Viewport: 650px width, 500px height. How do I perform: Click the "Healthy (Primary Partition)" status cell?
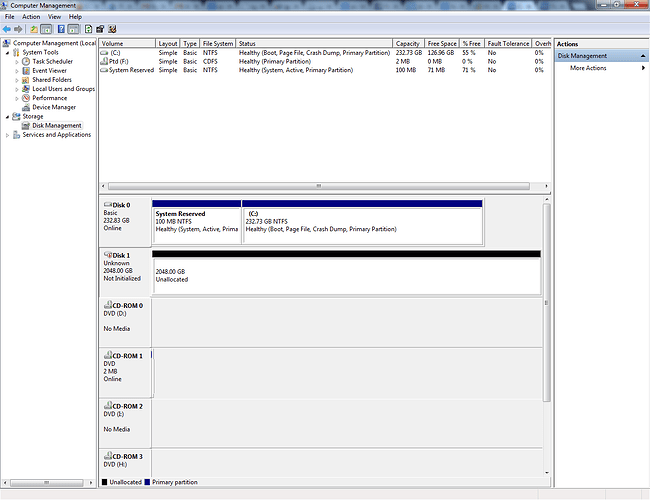(x=275, y=61)
